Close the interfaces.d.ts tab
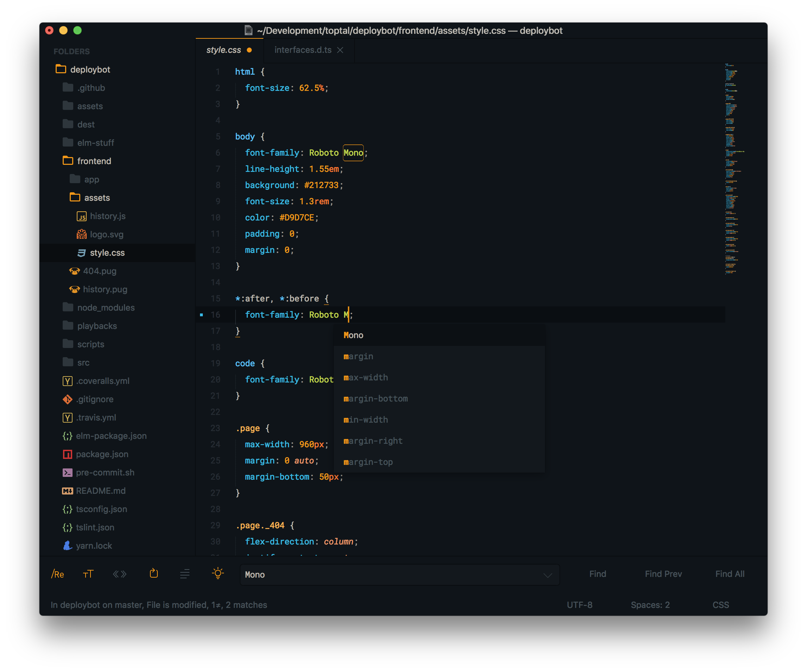This screenshot has width=807, height=672. (x=340, y=50)
